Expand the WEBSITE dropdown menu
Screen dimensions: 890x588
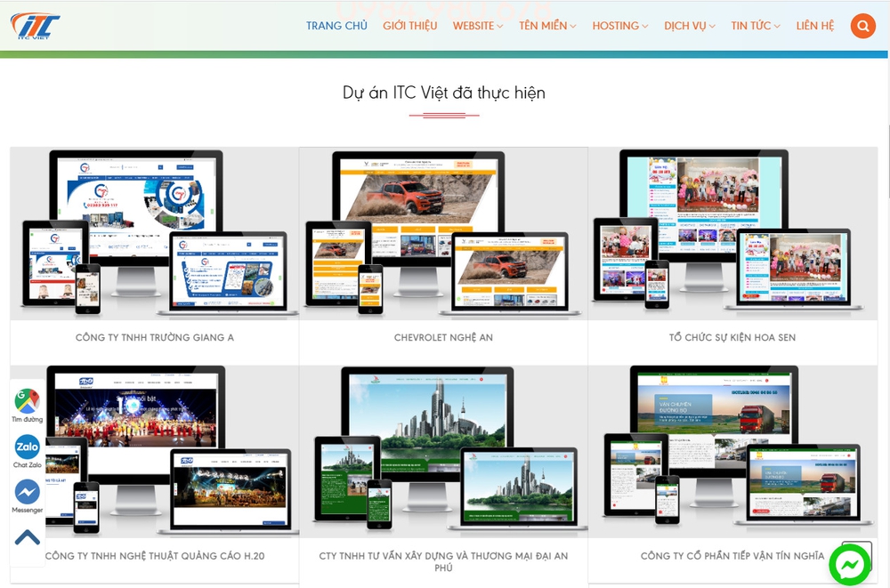coord(477,26)
